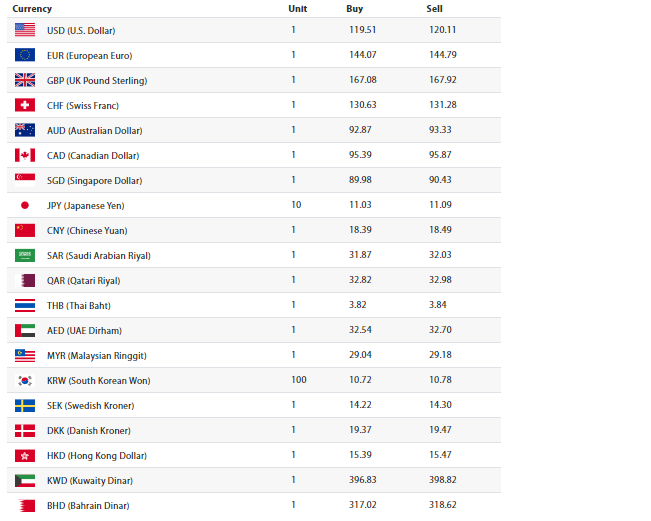Click the Swiss Franc flag icon

[x=25, y=105]
